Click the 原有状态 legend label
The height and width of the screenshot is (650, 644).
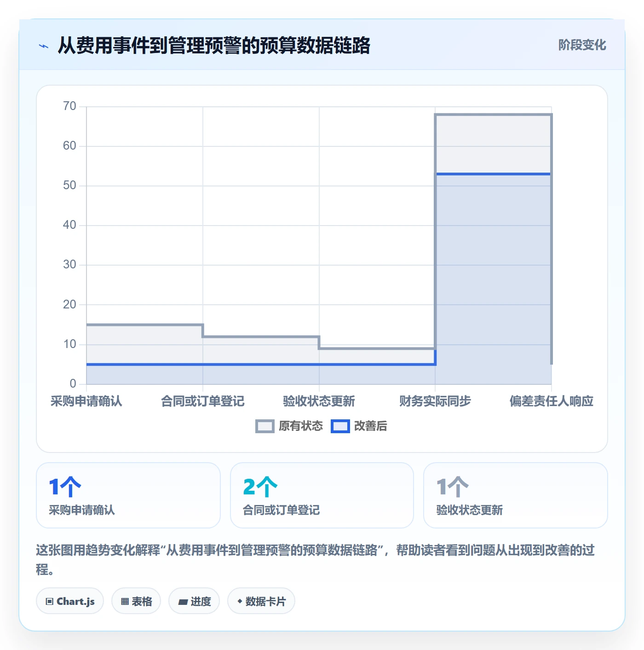[301, 426]
